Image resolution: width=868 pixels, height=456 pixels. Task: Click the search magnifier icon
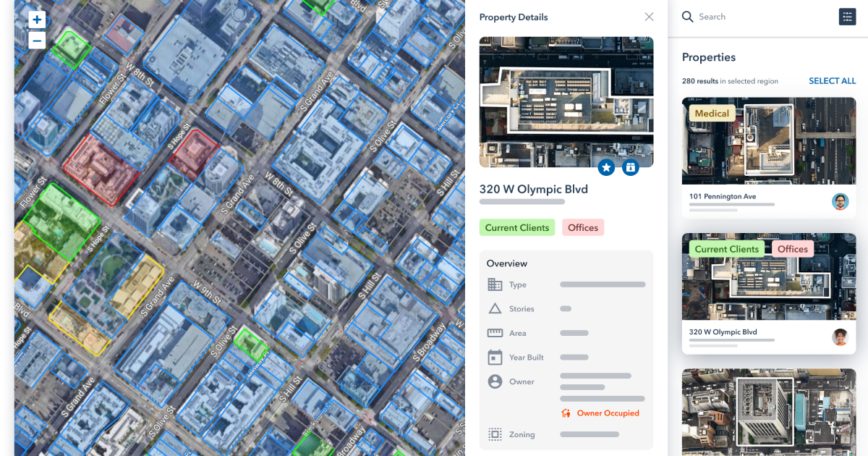[x=688, y=17]
